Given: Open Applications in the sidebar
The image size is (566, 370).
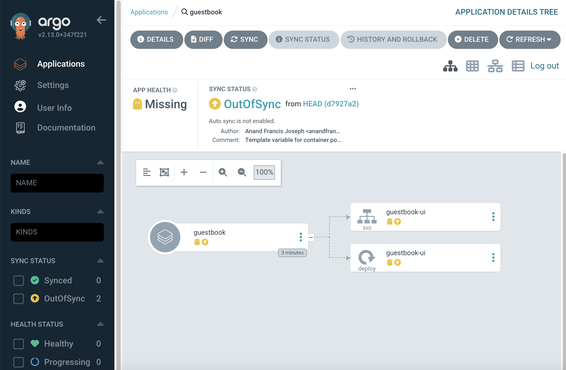Looking at the screenshot, I should point(61,64).
